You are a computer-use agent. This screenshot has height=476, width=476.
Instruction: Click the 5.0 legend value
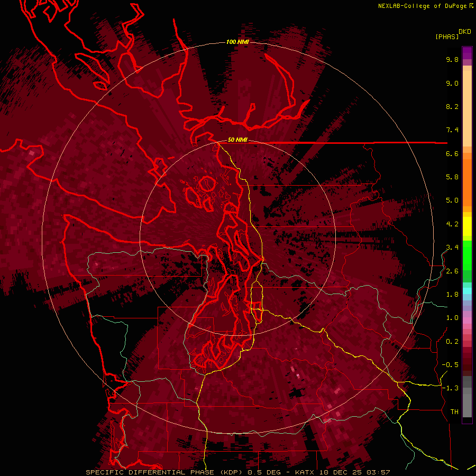click(452, 200)
